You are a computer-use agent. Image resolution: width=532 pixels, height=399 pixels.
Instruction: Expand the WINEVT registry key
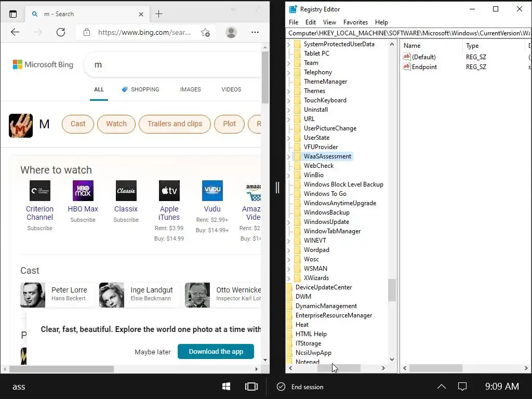tap(289, 241)
